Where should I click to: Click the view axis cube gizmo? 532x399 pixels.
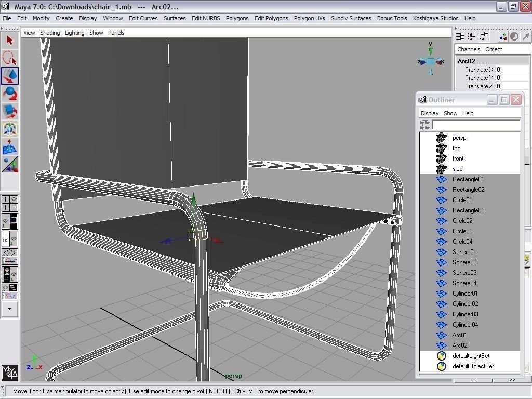coord(431,62)
